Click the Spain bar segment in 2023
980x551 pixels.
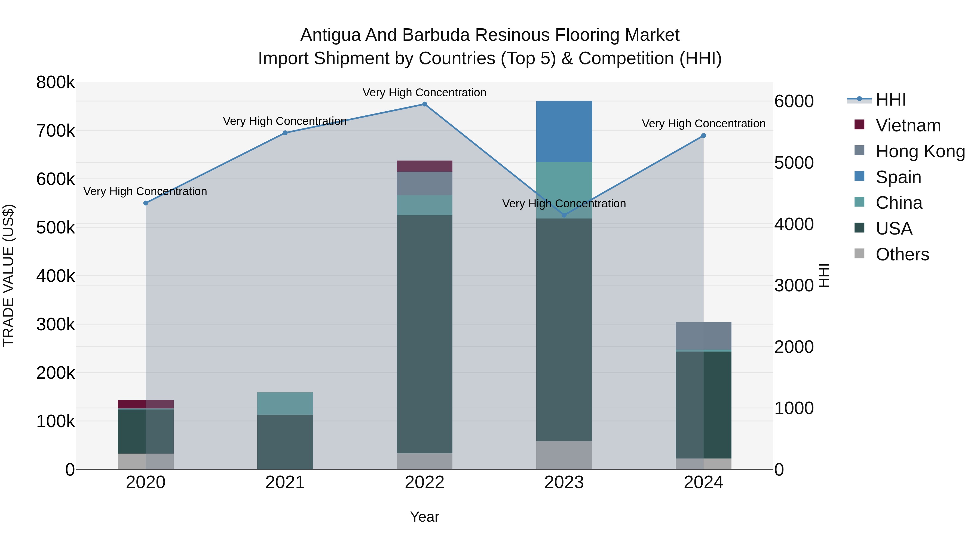[x=564, y=132]
